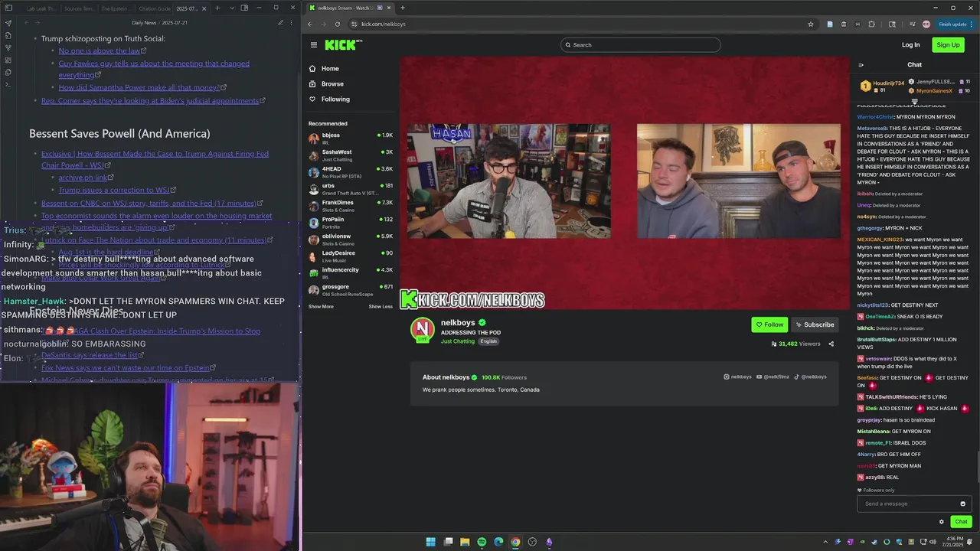The width and height of the screenshot is (980, 551).
Task: Open command terminal icon in Obsidian ribbon
Action: 8,84
